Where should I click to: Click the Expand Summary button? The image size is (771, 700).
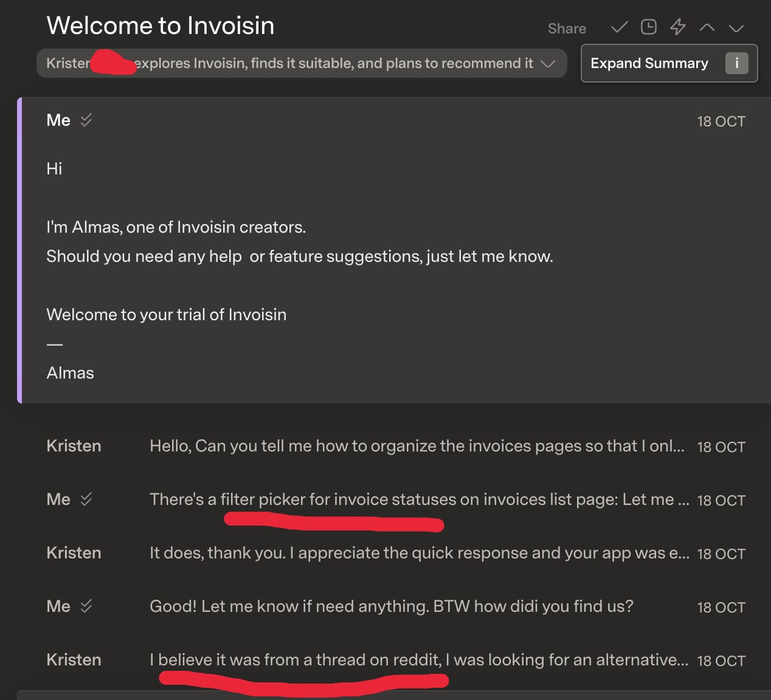pyautogui.click(x=669, y=63)
